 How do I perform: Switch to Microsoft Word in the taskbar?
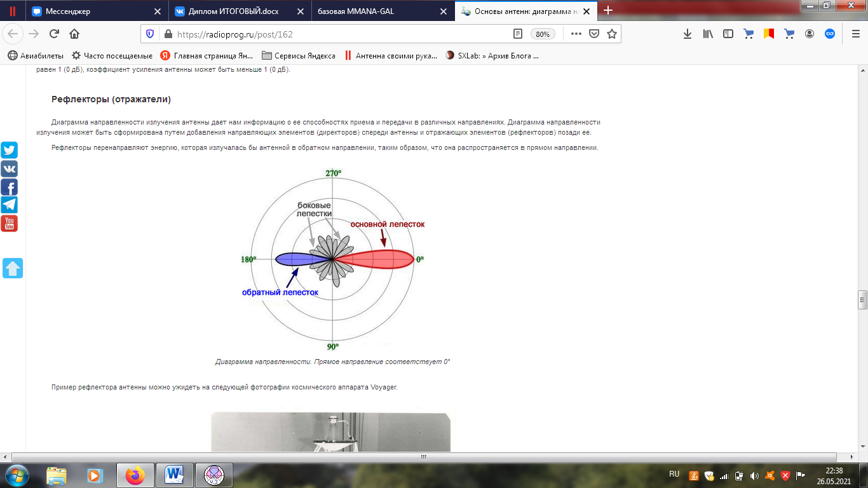point(173,475)
